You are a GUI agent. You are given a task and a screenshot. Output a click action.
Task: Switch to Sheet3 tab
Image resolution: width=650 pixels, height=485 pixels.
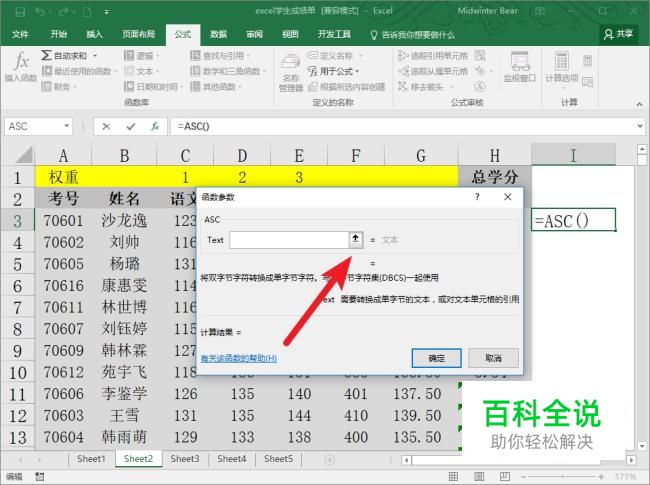click(185, 459)
